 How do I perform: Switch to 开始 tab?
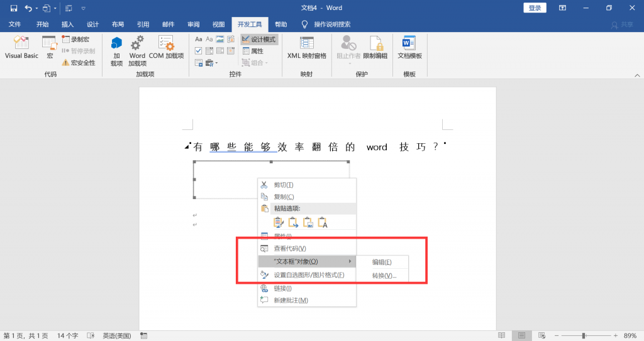[x=42, y=24]
